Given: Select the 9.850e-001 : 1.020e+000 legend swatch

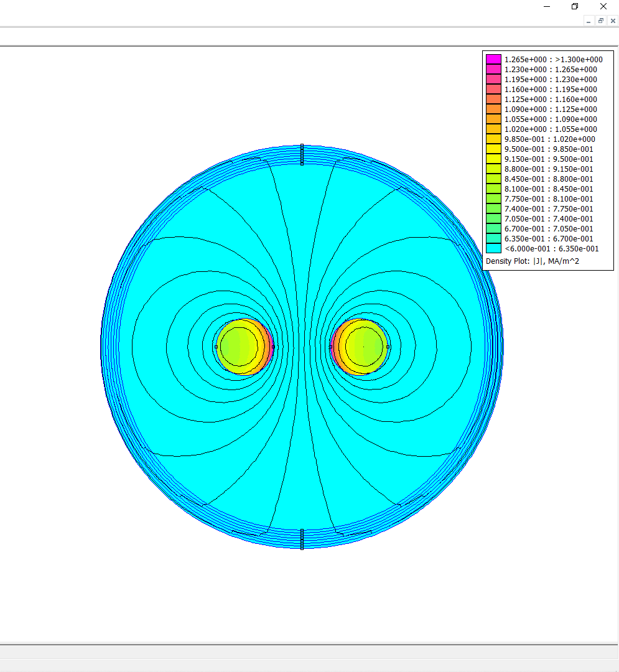Looking at the screenshot, I should point(493,139).
